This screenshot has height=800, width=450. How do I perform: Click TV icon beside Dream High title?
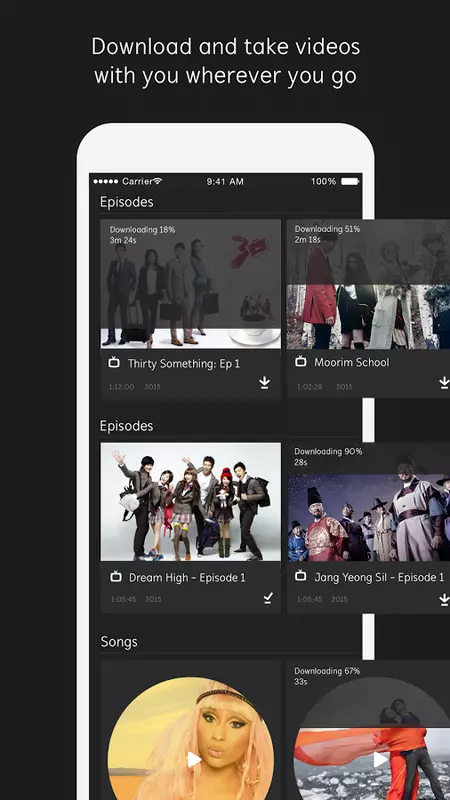click(116, 577)
